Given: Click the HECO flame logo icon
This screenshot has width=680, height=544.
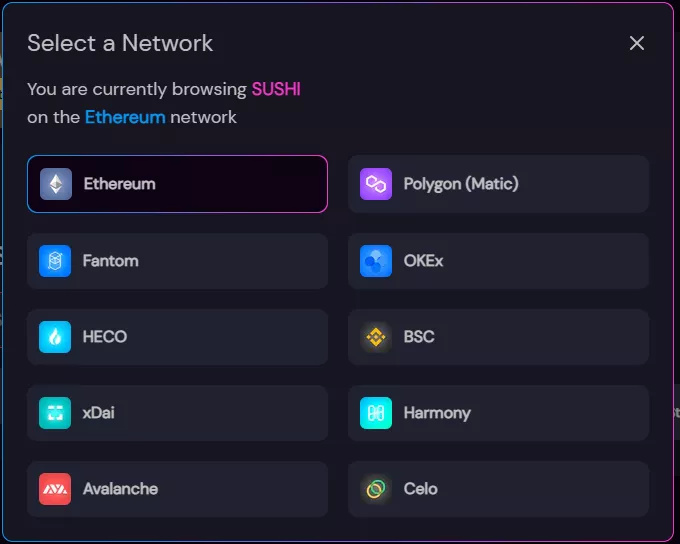Looking at the screenshot, I should pos(56,337).
